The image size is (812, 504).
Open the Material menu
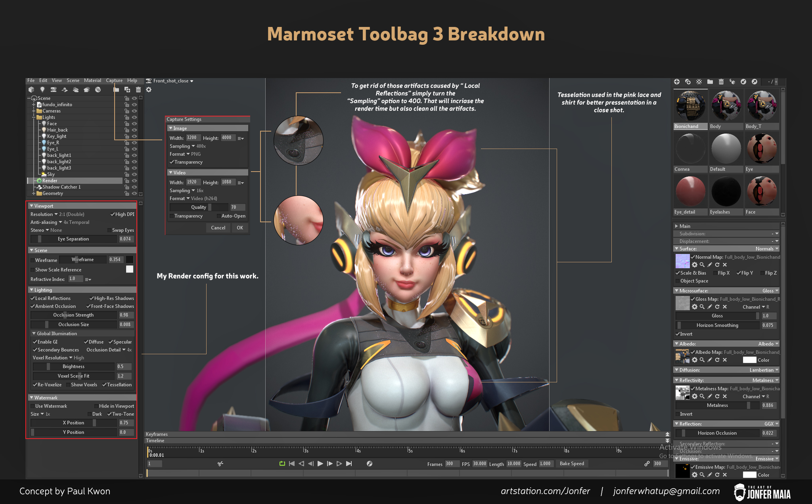pos(92,80)
